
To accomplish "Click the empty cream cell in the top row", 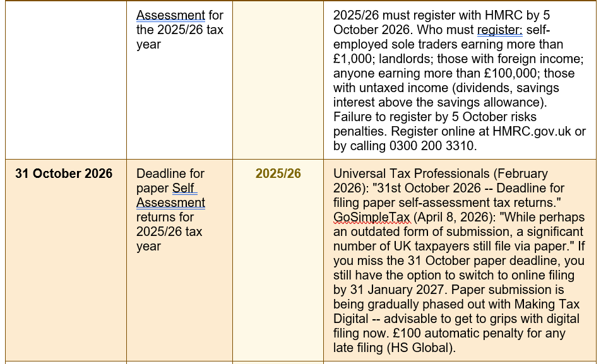I will tap(278, 79).
